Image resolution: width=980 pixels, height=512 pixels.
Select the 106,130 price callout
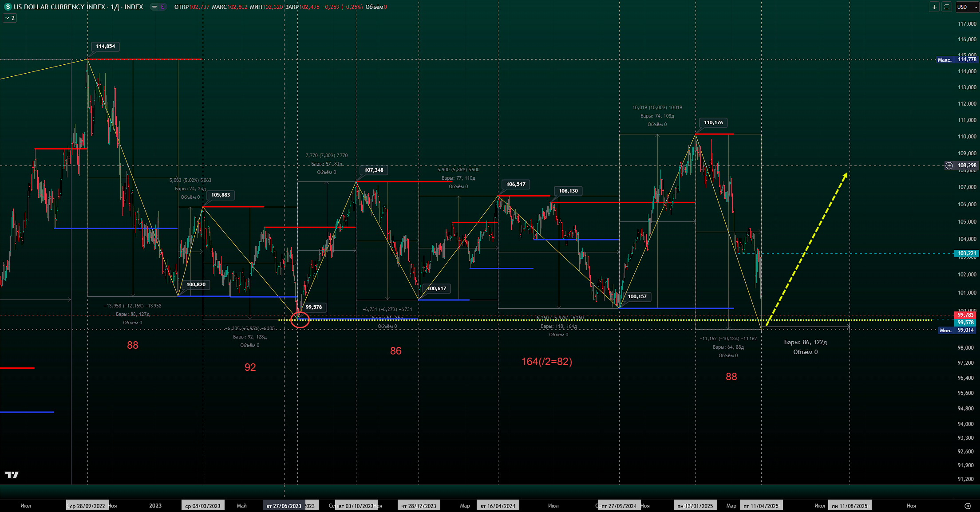click(x=568, y=191)
